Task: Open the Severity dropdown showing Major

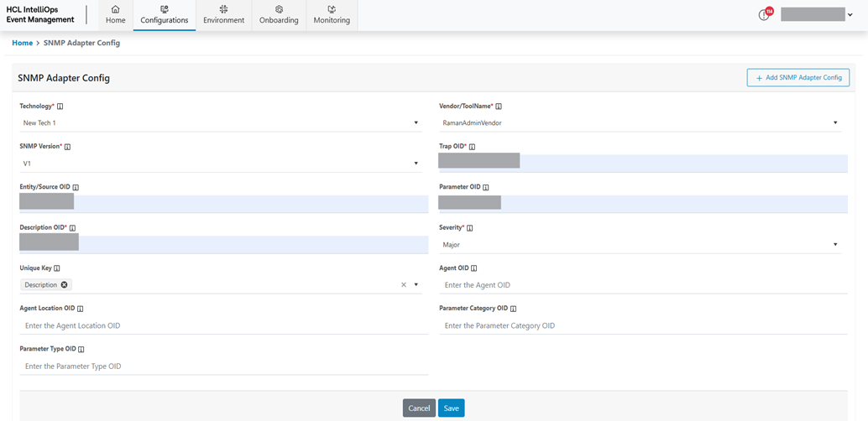Action: [641, 244]
